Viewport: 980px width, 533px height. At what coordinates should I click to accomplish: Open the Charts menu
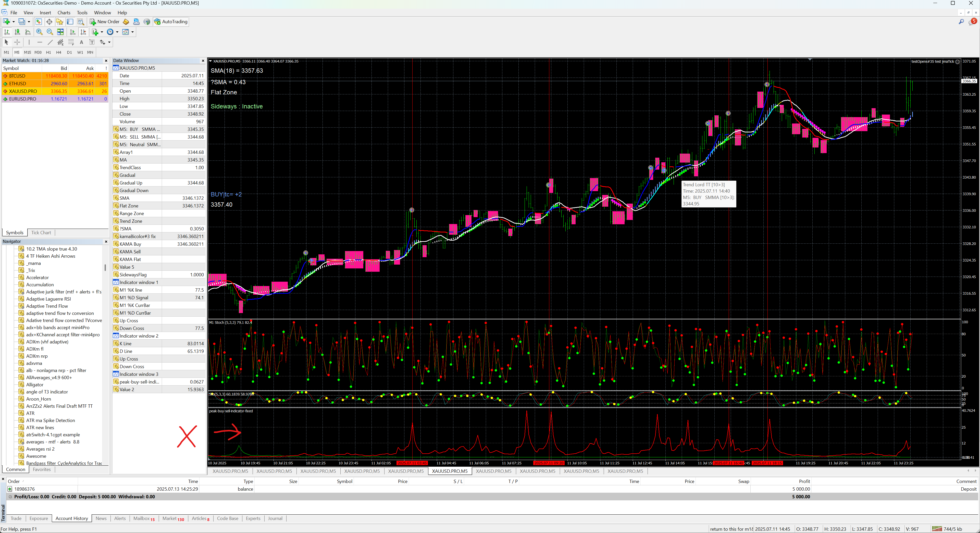(x=64, y=13)
